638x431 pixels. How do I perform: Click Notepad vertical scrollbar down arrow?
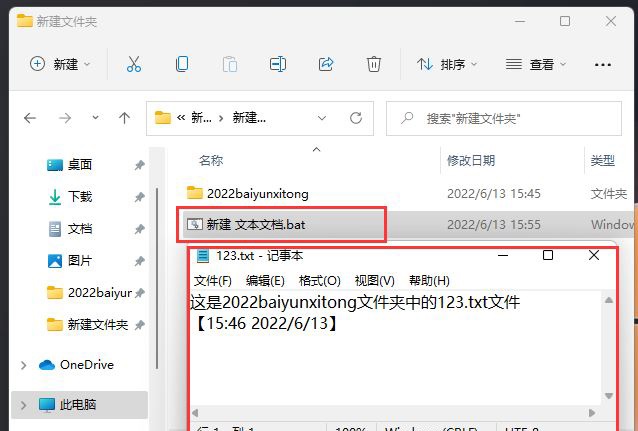point(609,396)
